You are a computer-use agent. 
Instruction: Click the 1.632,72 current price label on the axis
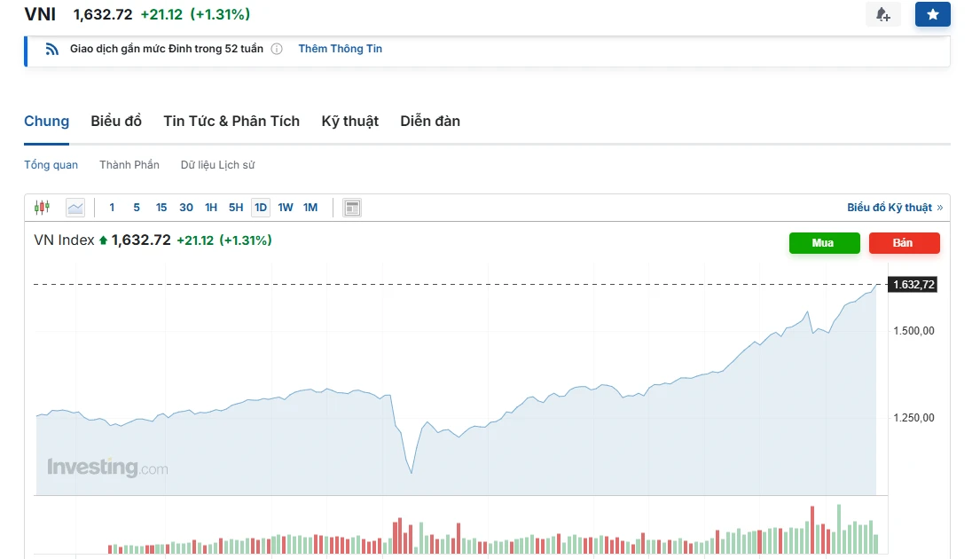pyautogui.click(x=913, y=285)
